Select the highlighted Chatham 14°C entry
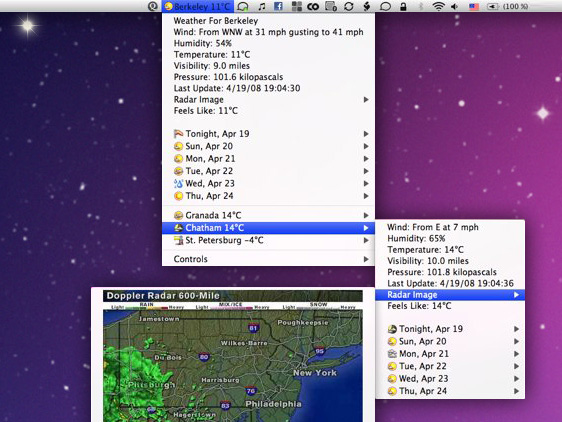The image size is (562, 422). 268,228
